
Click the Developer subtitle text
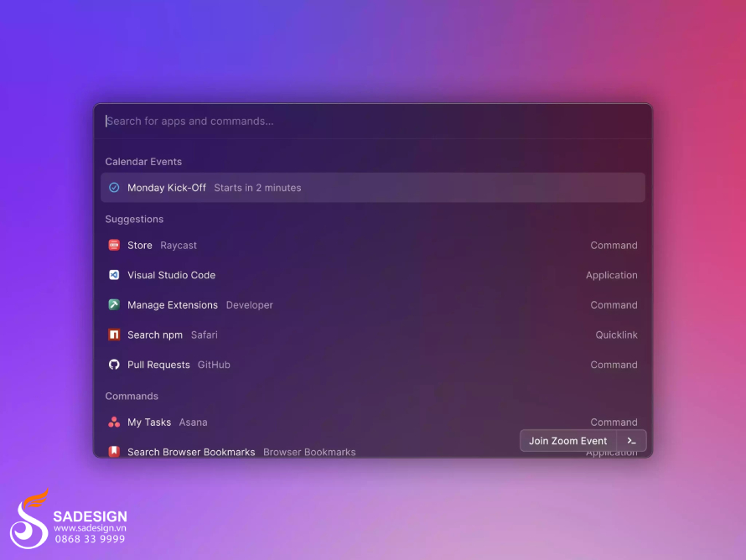click(x=249, y=305)
